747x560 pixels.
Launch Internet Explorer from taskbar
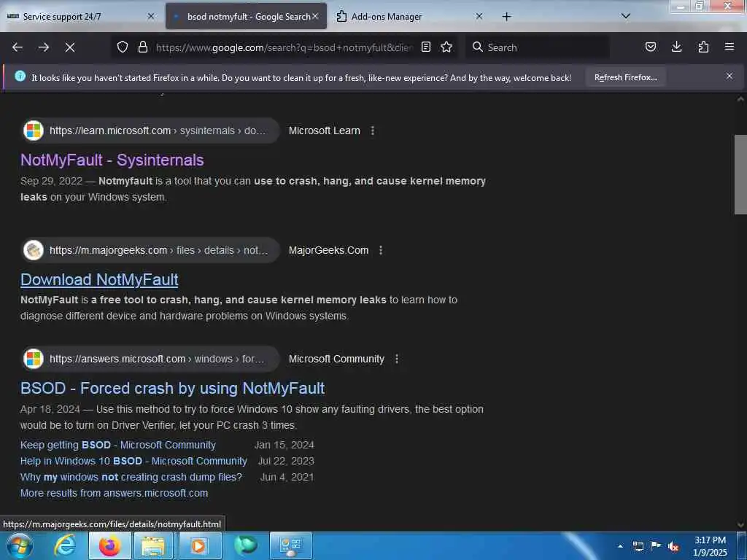pos(65,545)
